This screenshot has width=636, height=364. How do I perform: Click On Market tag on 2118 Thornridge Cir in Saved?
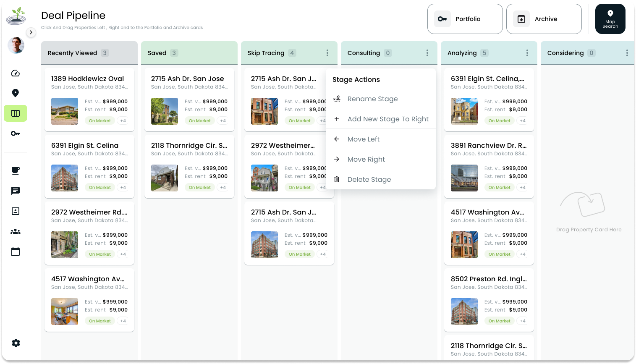point(200,188)
